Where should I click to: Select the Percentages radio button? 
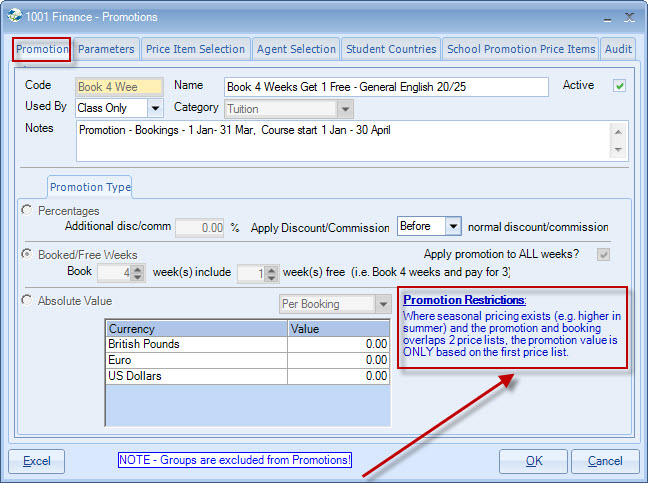pos(27,211)
